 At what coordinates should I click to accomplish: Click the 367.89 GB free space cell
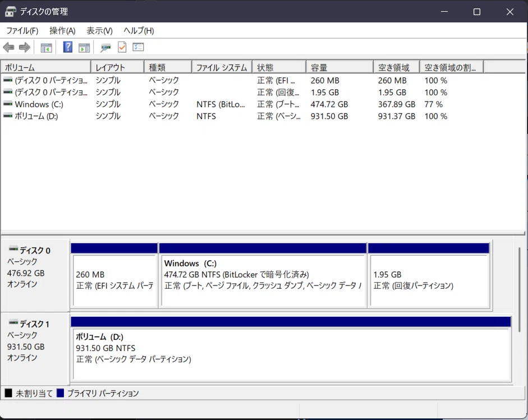coord(396,104)
